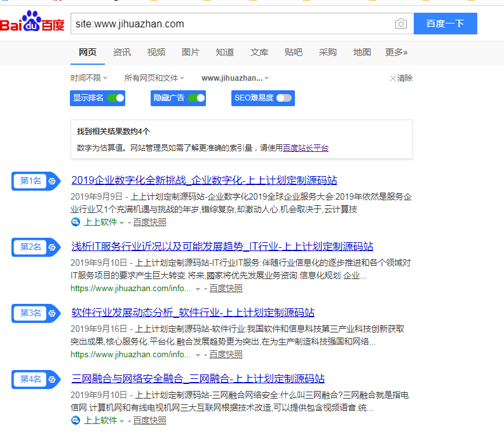The width and height of the screenshot is (504, 438).
Task: Open 百度快照 for the third result
Action: point(226,354)
